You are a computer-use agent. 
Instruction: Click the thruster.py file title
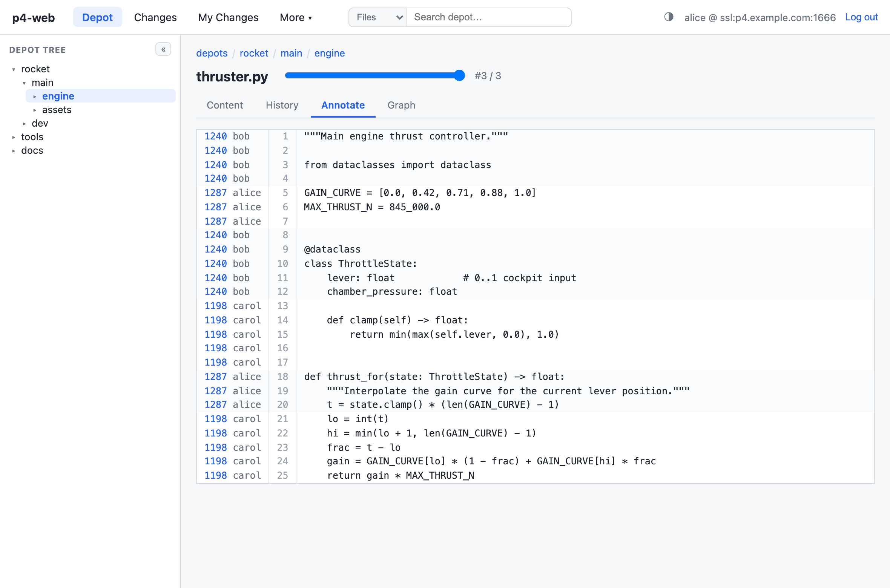pos(232,77)
